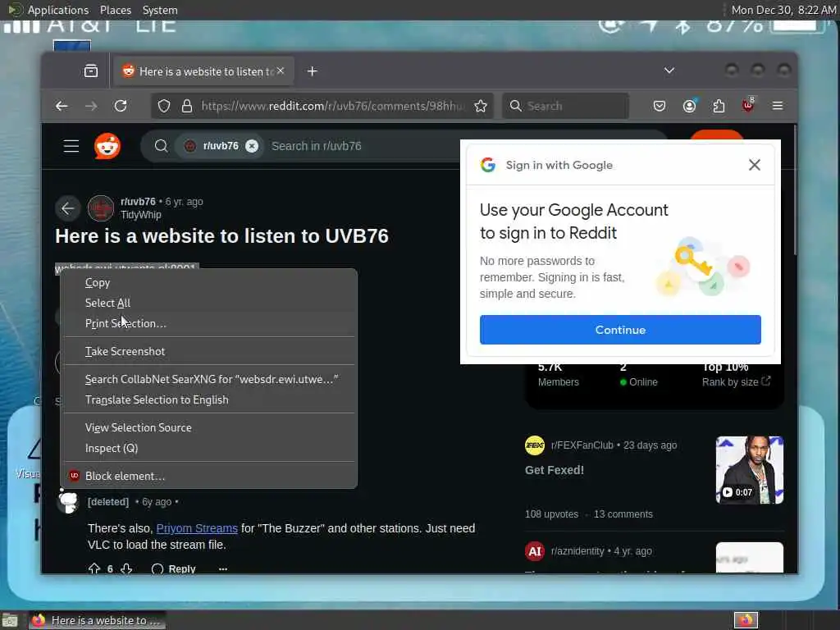This screenshot has height=630, width=840.
Task: Open the r/FEXFanClub community link
Action: (582, 445)
